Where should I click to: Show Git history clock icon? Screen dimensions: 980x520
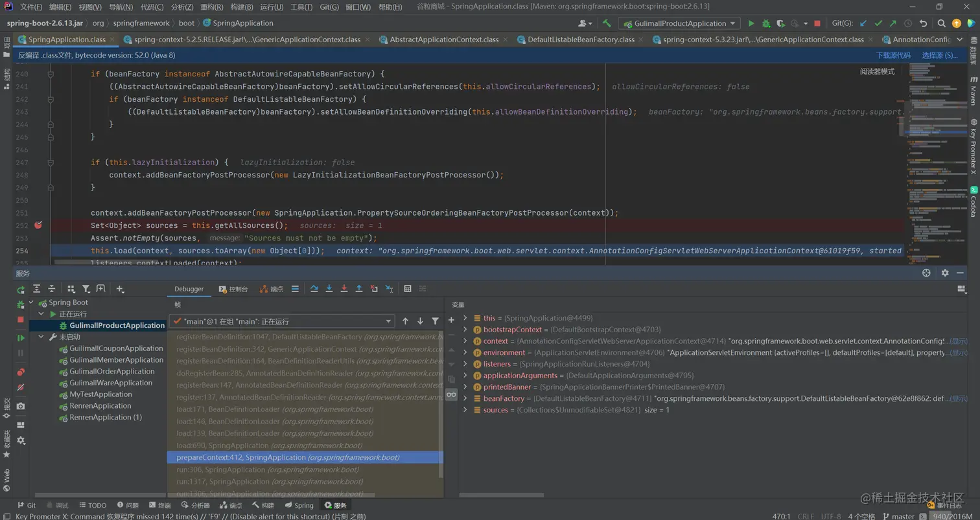[x=908, y=23]
